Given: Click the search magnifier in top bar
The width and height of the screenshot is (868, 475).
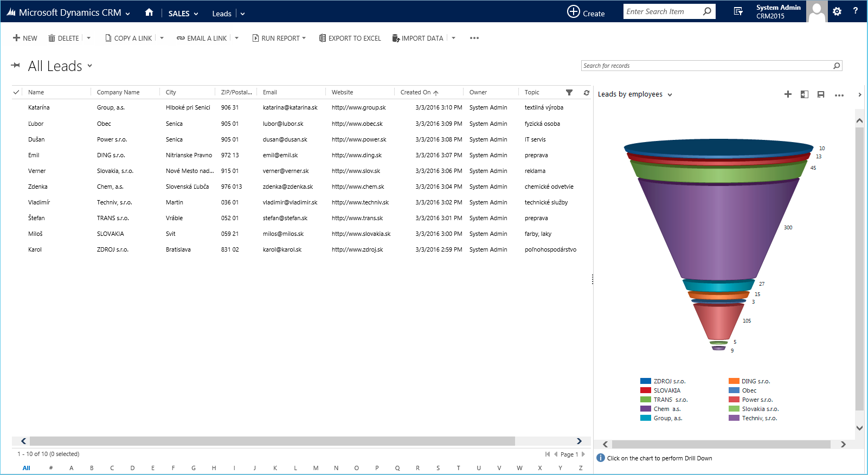Looking at the screenshot, I should (x=707, y=11).
